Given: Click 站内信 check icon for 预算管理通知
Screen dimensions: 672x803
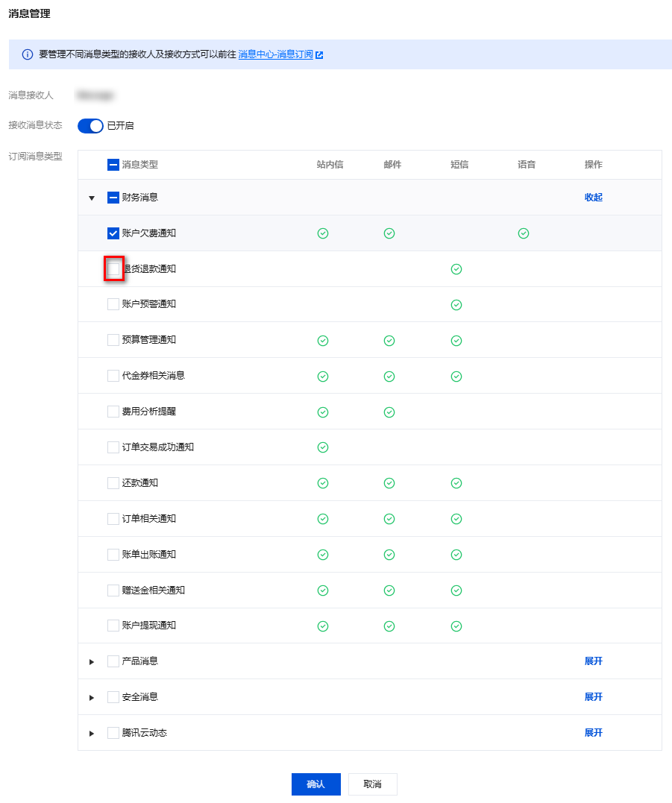Looking at the screenshot, I should click(323, 341).
